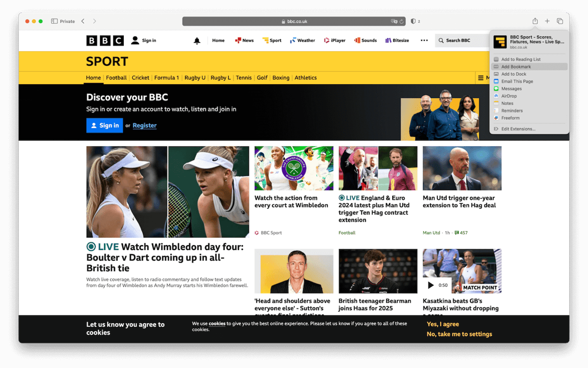Click the Safari Share icon

point(535,21)
